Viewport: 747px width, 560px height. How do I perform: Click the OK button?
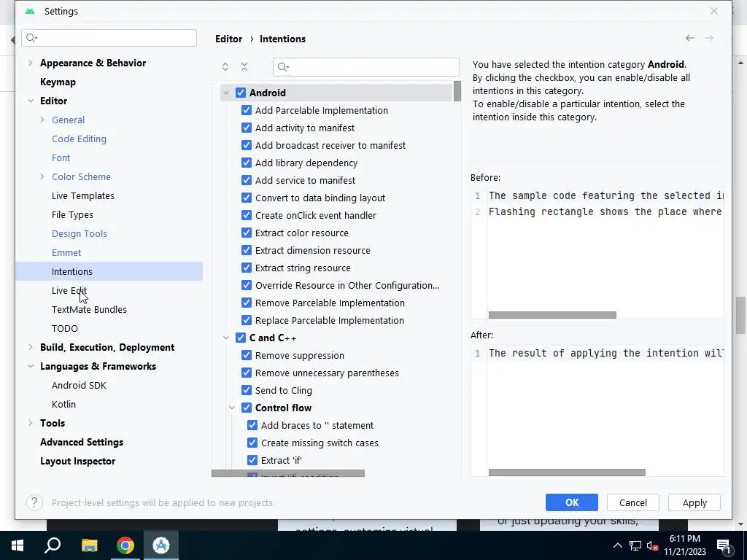(x=572, y=502)
